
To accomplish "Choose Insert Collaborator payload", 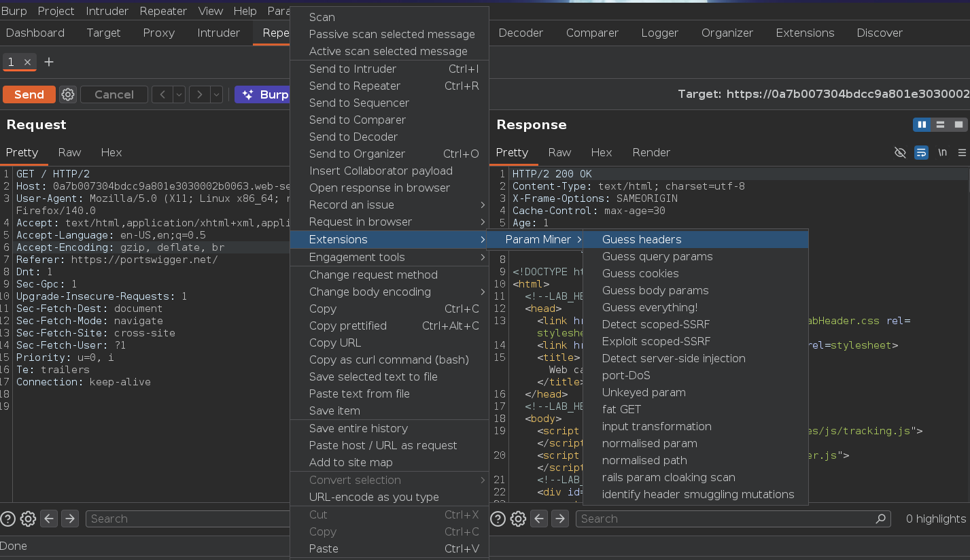I will click(389, 171).
